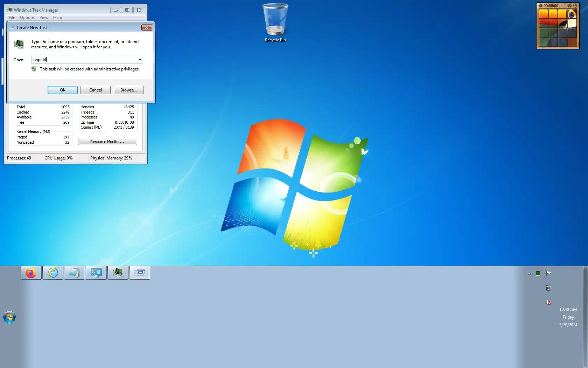
Task: Click the Cached memory value 2249
Action: (x=65, y=113)
